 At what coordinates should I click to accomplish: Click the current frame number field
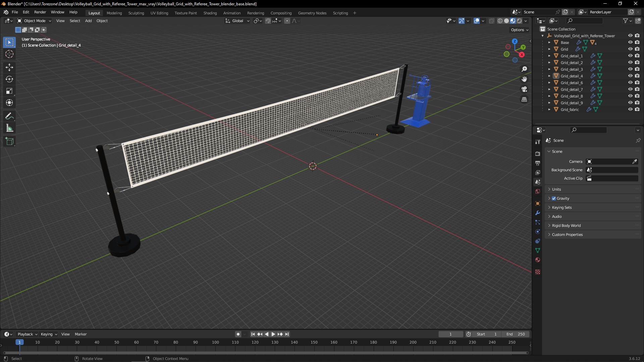click(x=450, y=334)
